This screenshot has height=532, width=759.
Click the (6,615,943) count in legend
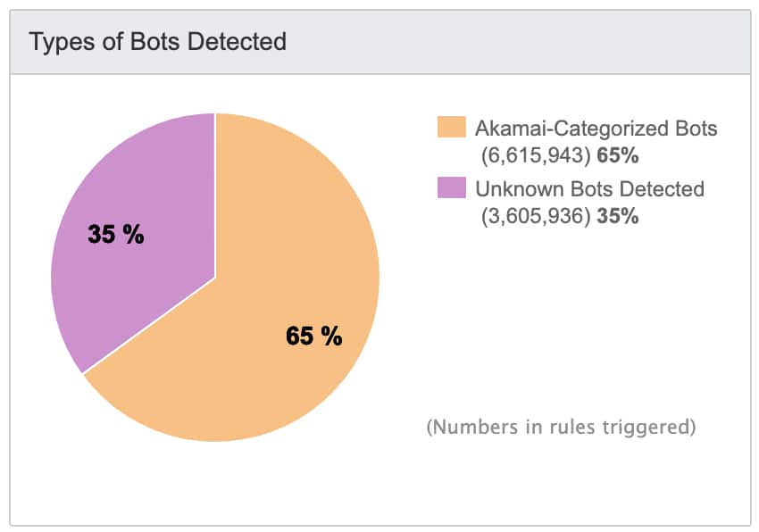click(532, 155)
